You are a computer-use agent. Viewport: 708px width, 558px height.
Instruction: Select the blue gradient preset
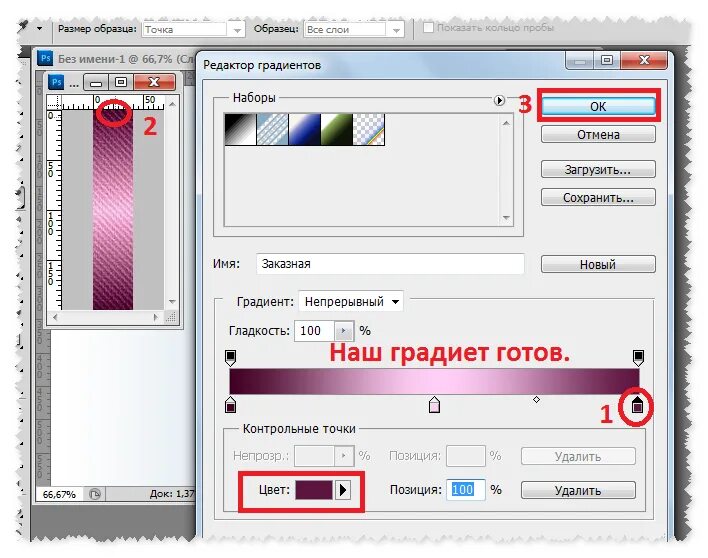304,130
